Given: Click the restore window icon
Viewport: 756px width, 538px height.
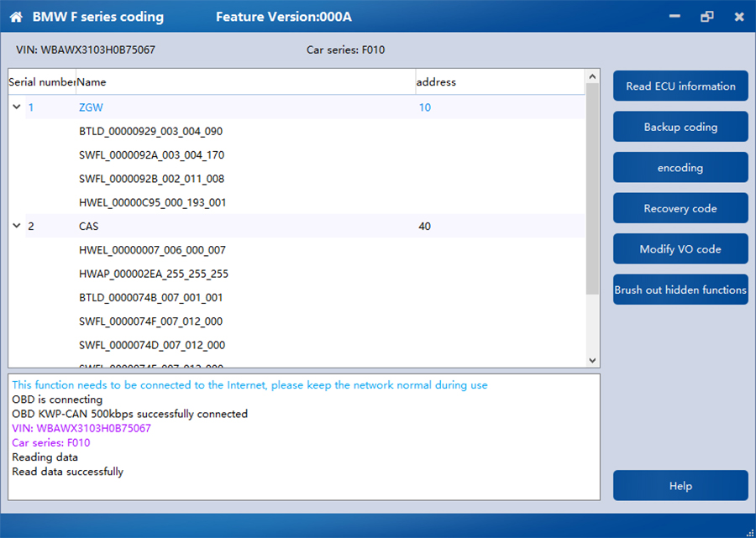Looking at the screenshot, I should coord(706,17).
